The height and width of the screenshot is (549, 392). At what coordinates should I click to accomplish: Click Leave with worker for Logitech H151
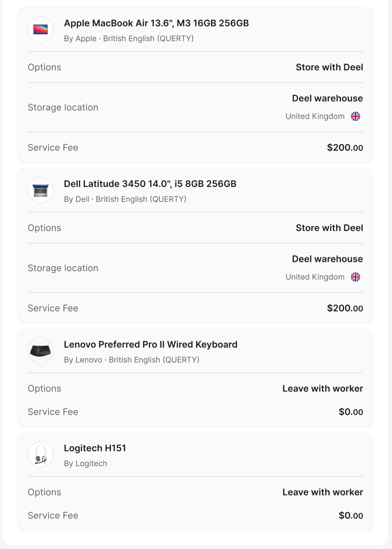click(x=323, y=492)
